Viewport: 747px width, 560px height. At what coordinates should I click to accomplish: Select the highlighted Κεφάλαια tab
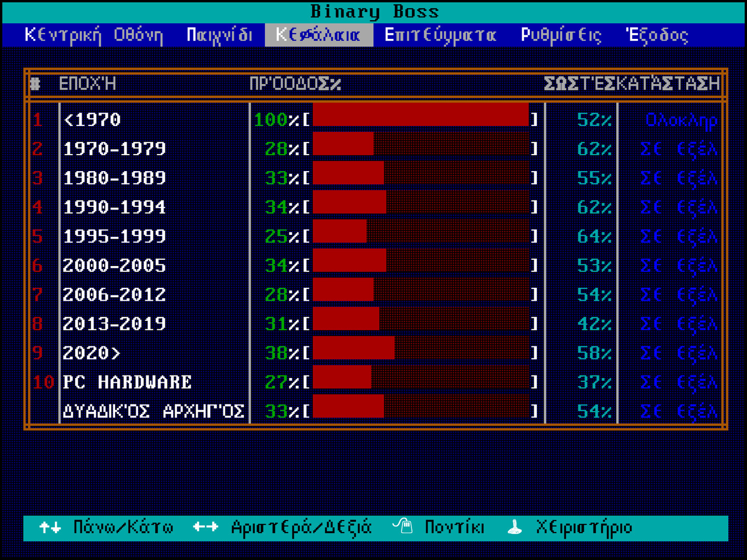click(x=319, y=35)
